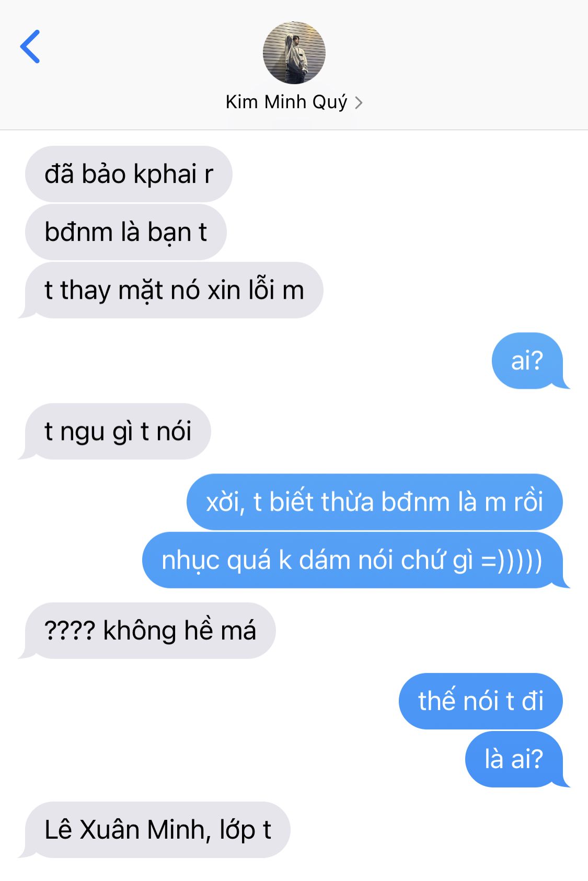This screenshot has width=588, height=881.
Task: Tap the tail of the 'là ai?' bubble
Action: click(x=564, y=782)
